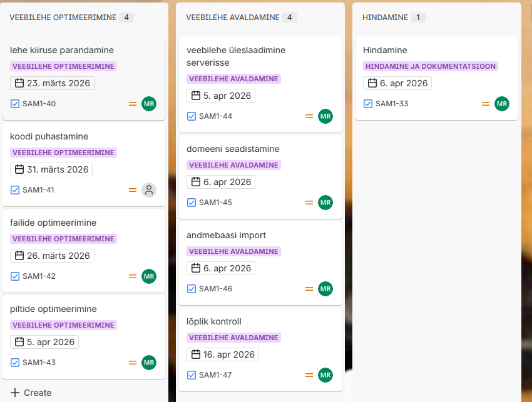Screen dimensions: 532x402
Task: Open the 23. märts 2026 due date picker
Action: [53, 83]
